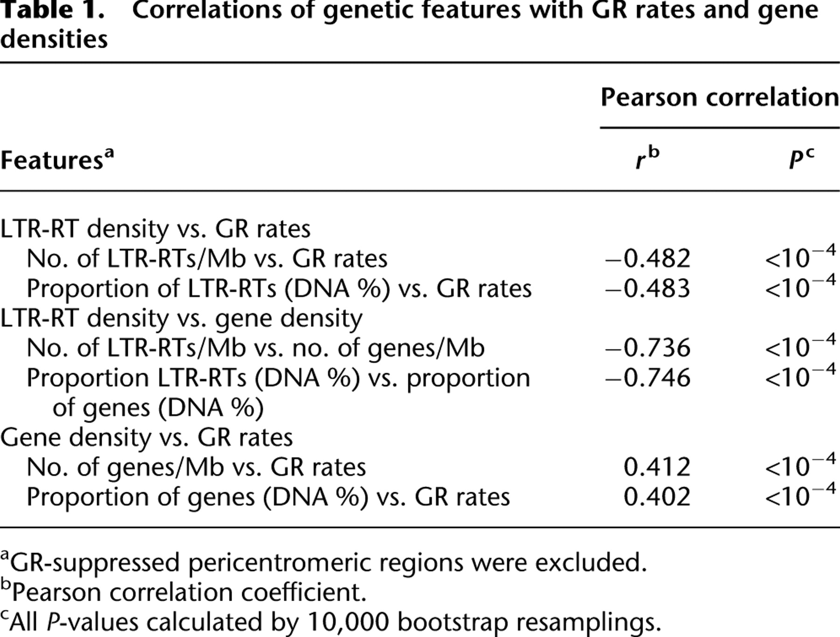
Task: Click the 'Features' column header
Action: pos(57,159)
